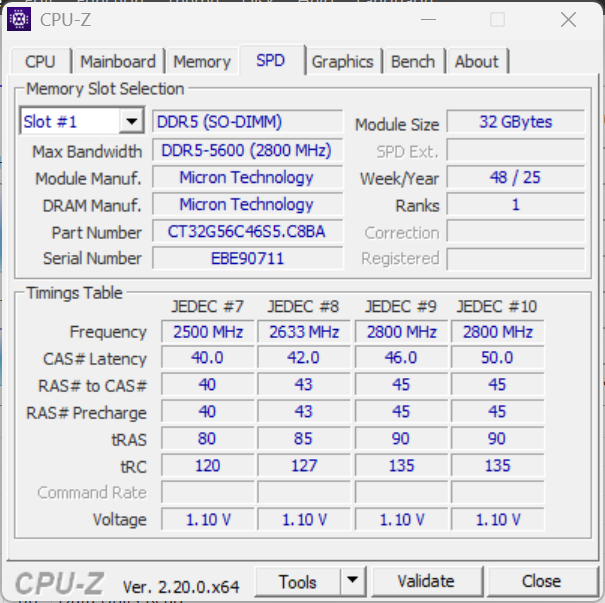The height and width of the screenshot is (603, 605).
Task: Select the DDR5-5600 (2800 MHz) bandwidth value
Action: pos(247,150)
